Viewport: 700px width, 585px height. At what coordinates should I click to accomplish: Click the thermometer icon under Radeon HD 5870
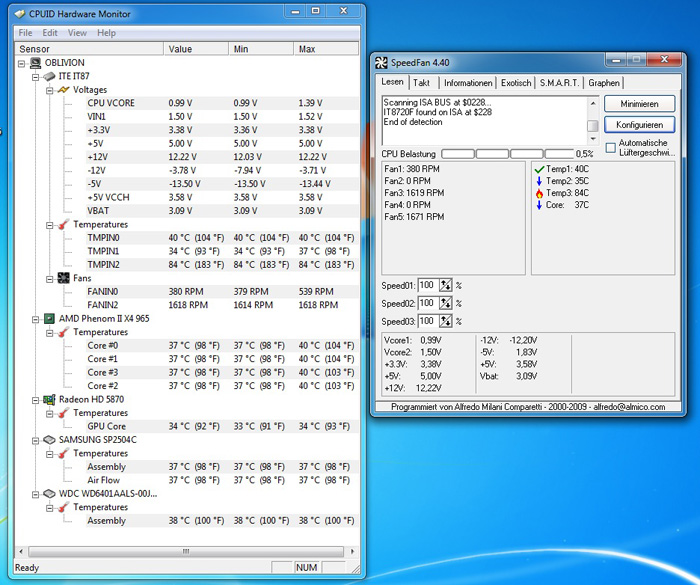pyautogui.click(x=63, y=413)
